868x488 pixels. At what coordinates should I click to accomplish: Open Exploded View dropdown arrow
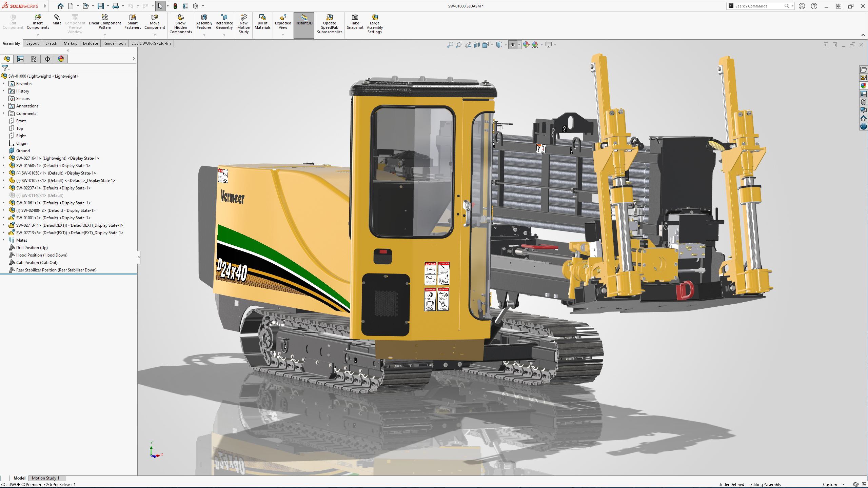283,35
